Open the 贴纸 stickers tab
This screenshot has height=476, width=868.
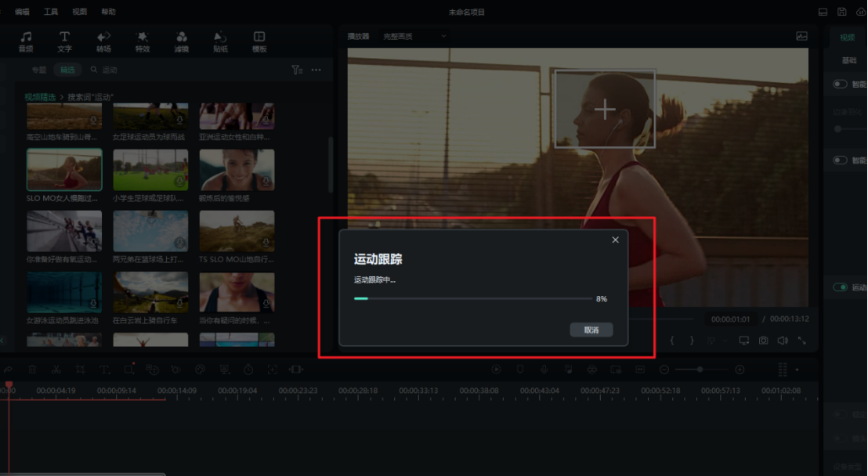pos(220,41)
